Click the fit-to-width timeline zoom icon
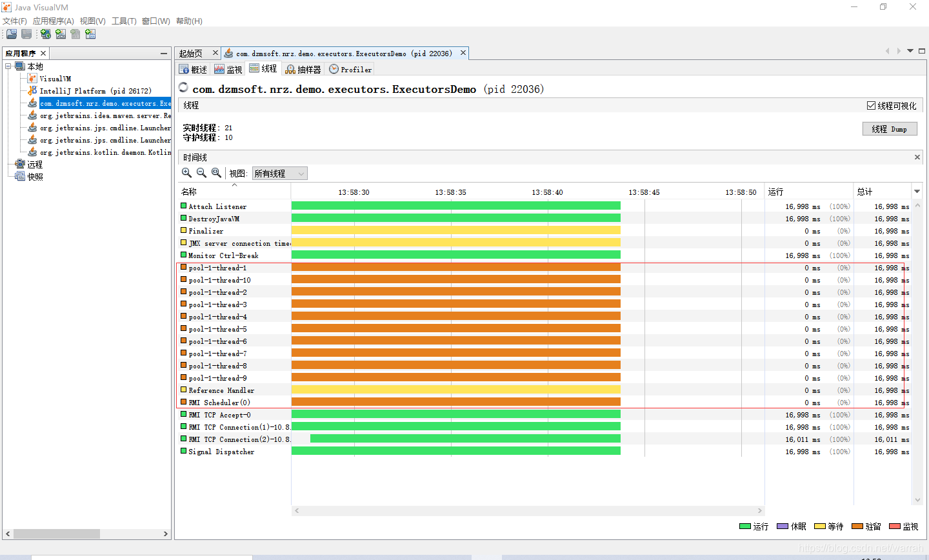 (216, 173)
